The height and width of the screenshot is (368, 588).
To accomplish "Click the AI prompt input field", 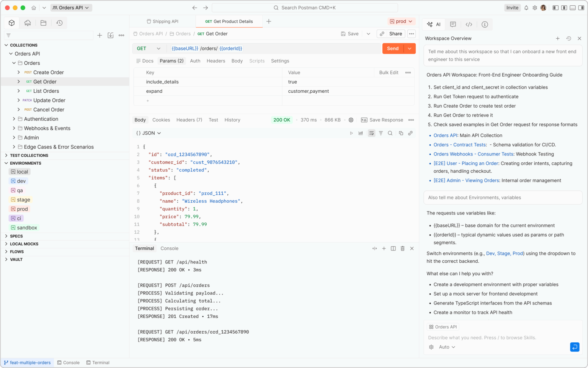I will click(x=503, y=338).
